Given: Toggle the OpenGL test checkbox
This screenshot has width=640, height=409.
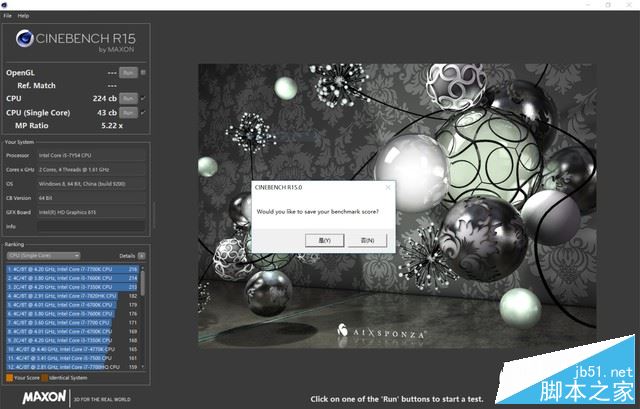Looking at the screenshot, I should pos(143,73).
